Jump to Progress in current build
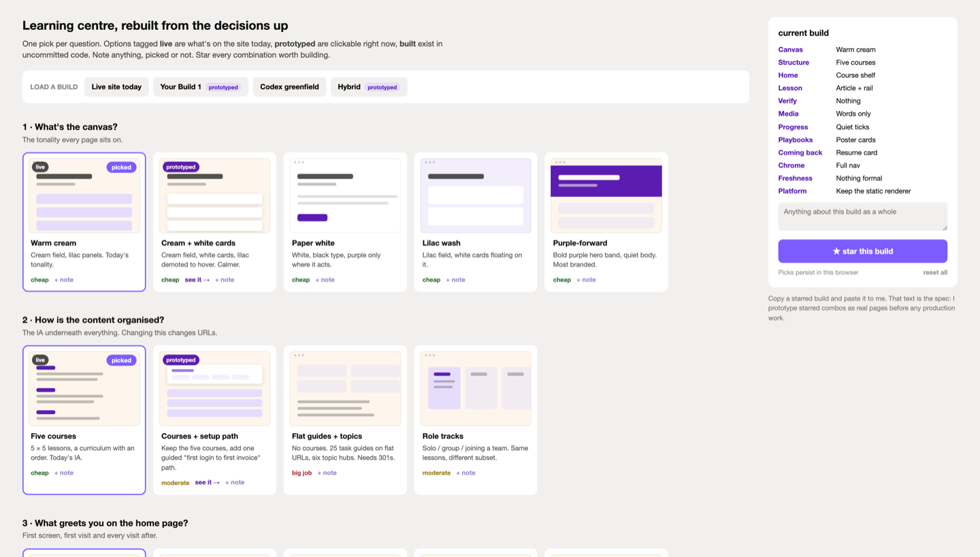This screenshot has height=557, width=980. coord(793,127)
